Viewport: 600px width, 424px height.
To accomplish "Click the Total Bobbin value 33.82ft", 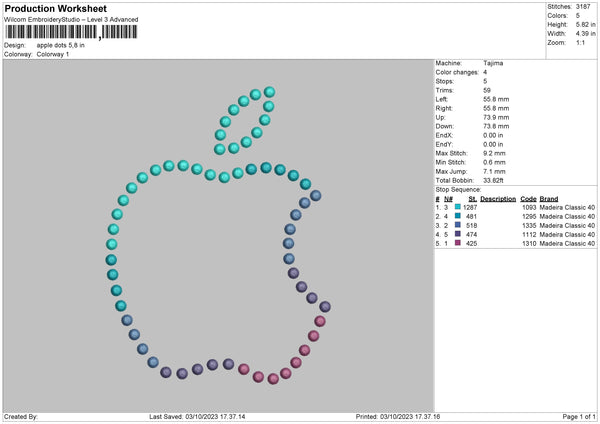I will tap(493, 180).
